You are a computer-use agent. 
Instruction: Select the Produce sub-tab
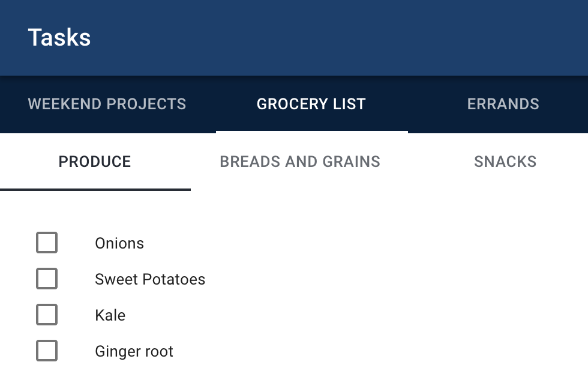click(95, 161)
